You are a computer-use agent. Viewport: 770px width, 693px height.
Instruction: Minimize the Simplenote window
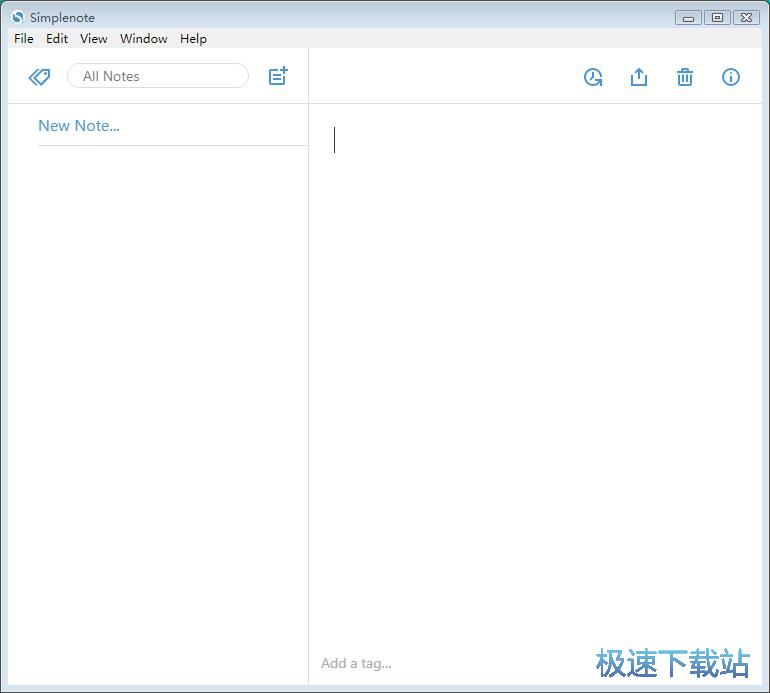688,18
